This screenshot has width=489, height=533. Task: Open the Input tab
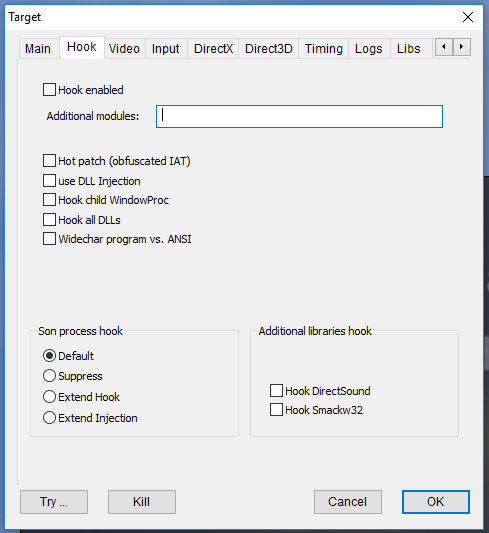point(166,49)
